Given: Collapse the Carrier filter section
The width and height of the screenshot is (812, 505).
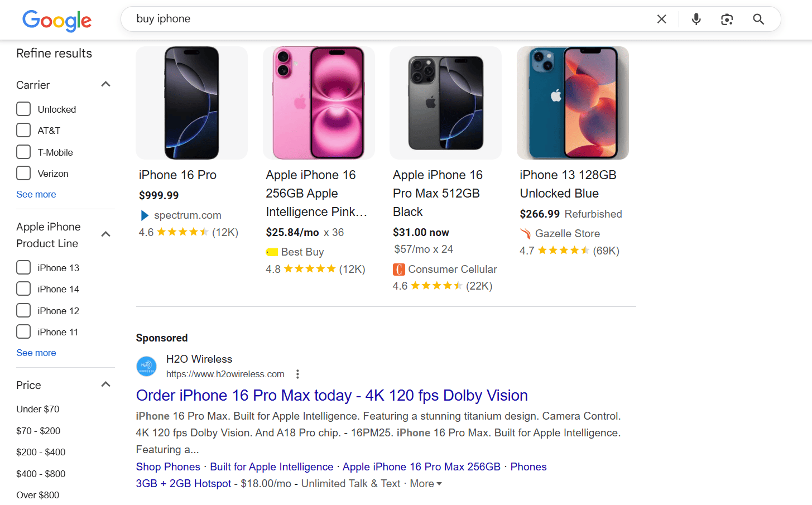Looking at the screenshot, I should [x=105, y=84].
